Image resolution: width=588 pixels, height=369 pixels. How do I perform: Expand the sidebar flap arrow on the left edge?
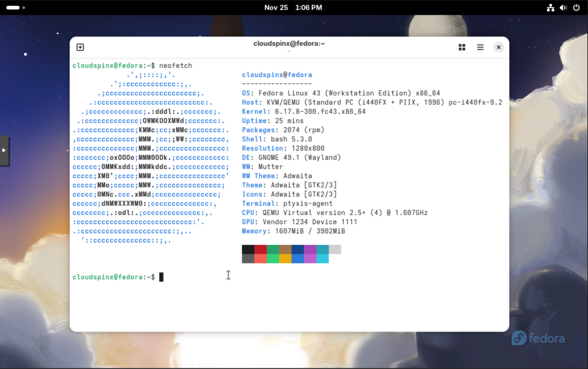4,151
